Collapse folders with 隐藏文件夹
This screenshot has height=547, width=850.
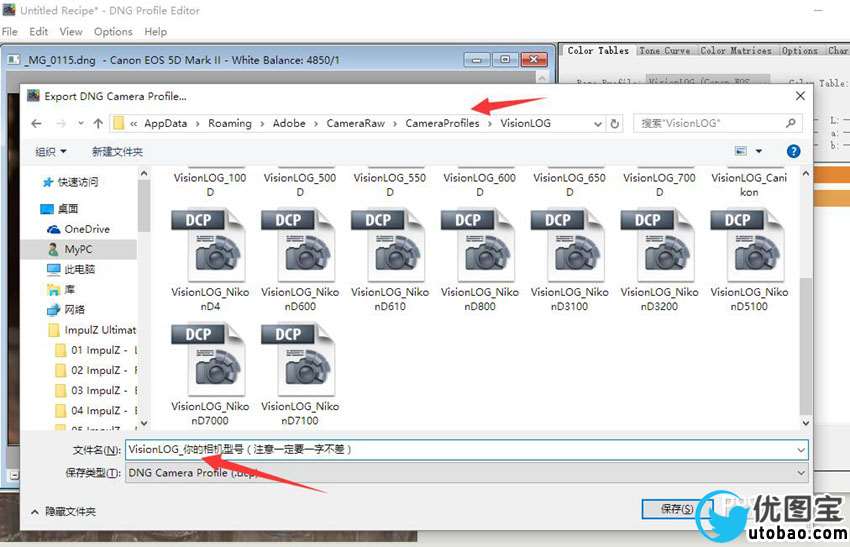tap(64, 511)
